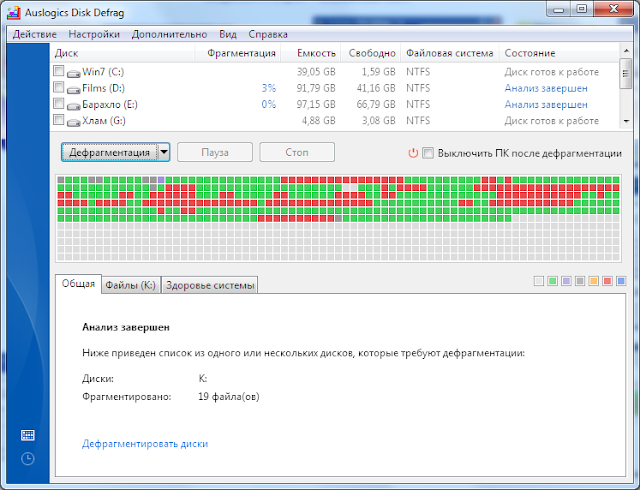This screenshot has height=490, width=640.
Task: Click the white free-space legend swatch
Action: [x=539, y=281]
